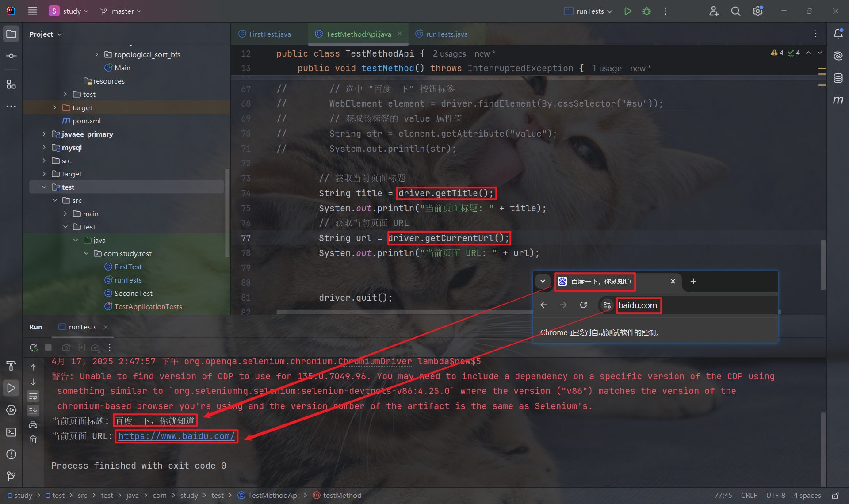849x504 pixels.
Task: Click the green Run button in toolbar
Action: (x=627, y=11)
